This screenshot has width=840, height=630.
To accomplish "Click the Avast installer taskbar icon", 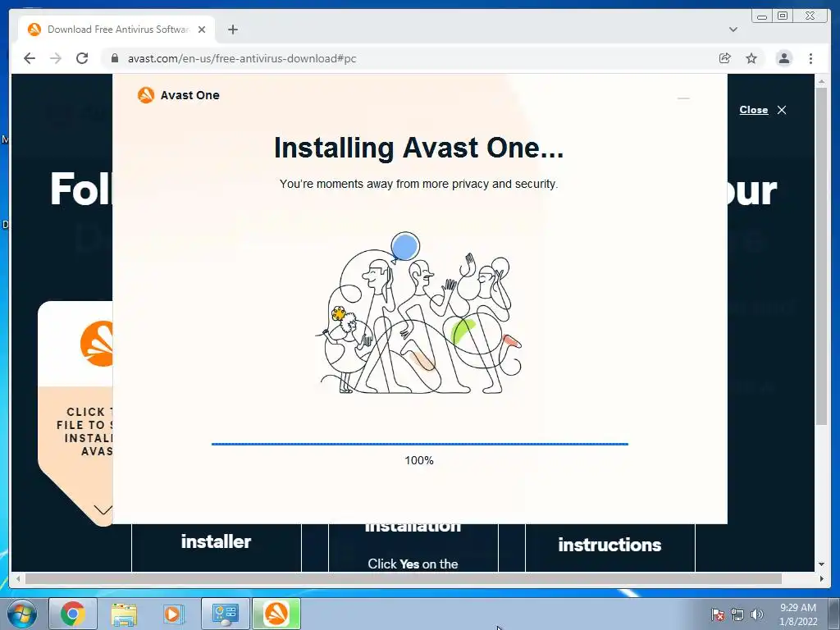I will pos(276,614).
